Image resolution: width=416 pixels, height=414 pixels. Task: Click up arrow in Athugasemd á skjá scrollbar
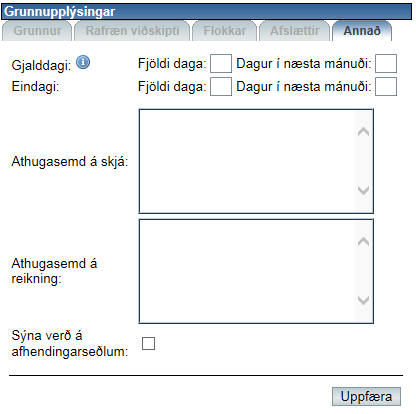(363, 132)
